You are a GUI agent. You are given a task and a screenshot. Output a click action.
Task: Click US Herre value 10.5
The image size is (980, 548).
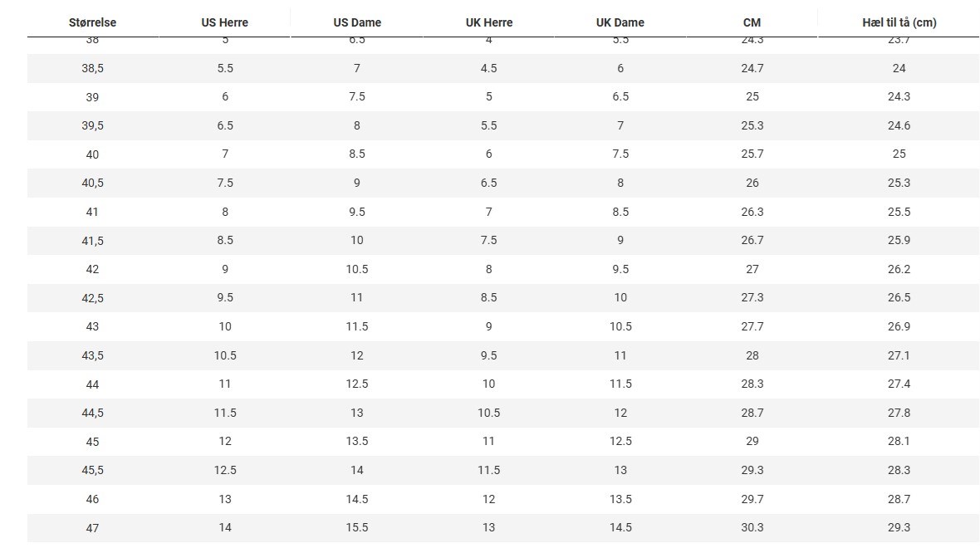225,355
